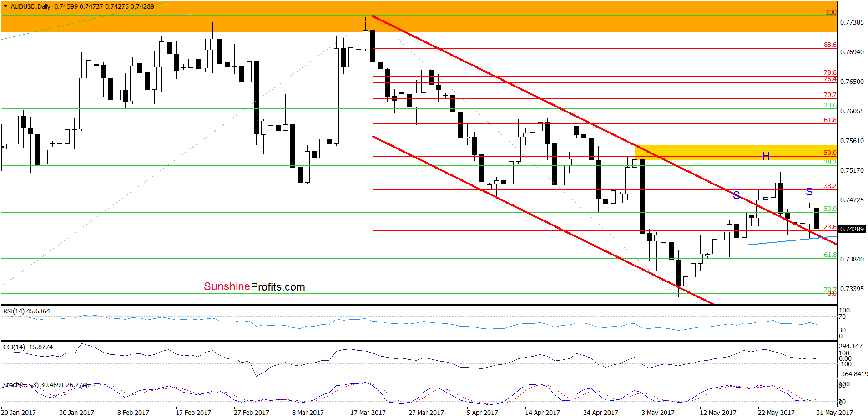Click the -364.8419 CCI scale value
This screenshot has height=419, width=868.
click(x=854, y=374)
